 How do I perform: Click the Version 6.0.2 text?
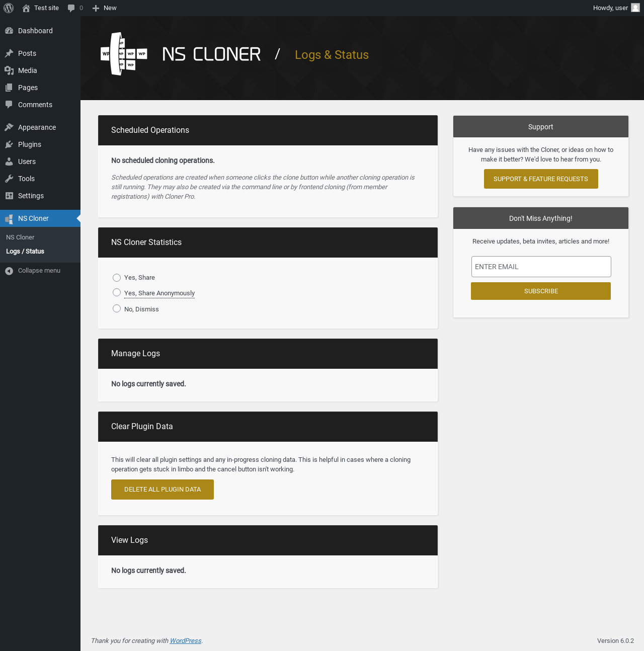615,640
